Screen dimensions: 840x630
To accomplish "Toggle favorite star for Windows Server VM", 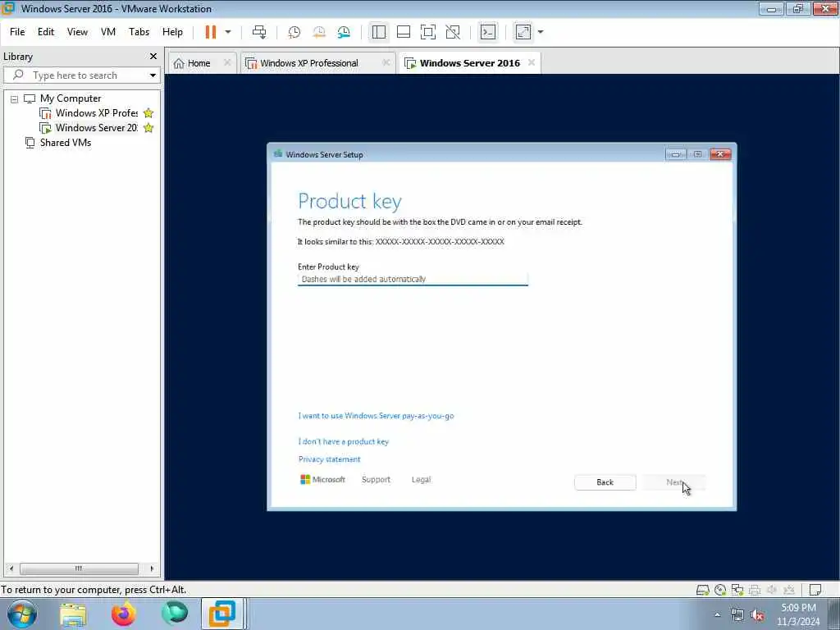I will 148,127.
